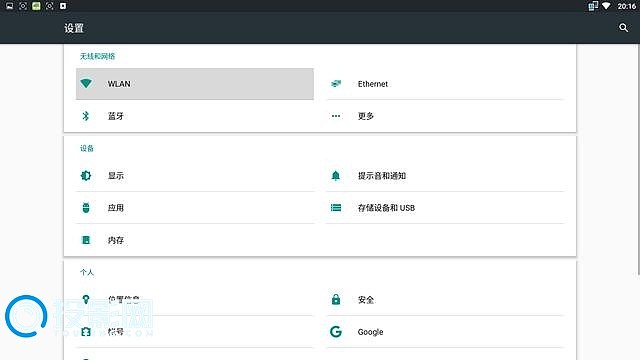Tap the 应用 Android robot icon
Viewport: 640px width, 360px height.
86,208
